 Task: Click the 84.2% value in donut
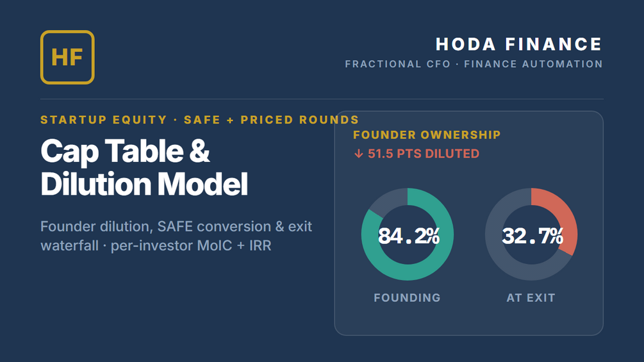coord(409,236)
